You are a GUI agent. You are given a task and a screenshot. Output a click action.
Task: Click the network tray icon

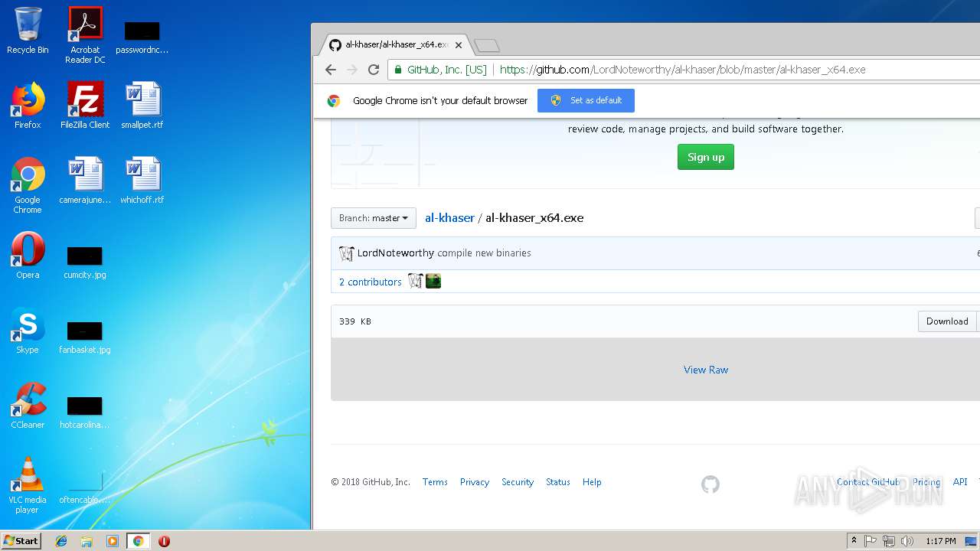[x=889, y=541]
